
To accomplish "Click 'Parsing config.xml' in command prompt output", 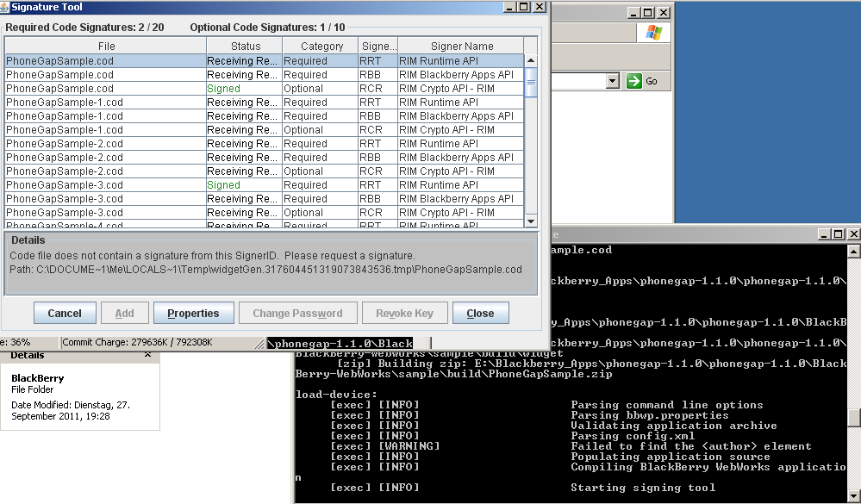I will point(633,435).
